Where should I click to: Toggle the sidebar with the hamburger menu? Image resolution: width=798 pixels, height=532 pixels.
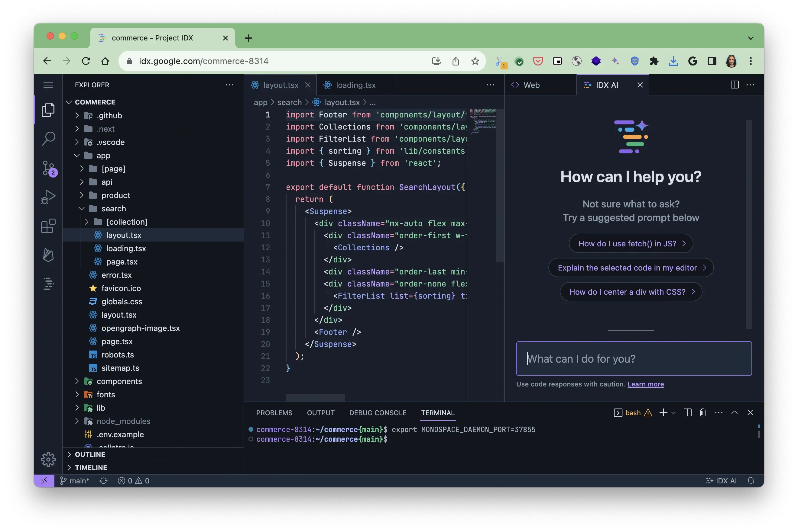[48, 85]
